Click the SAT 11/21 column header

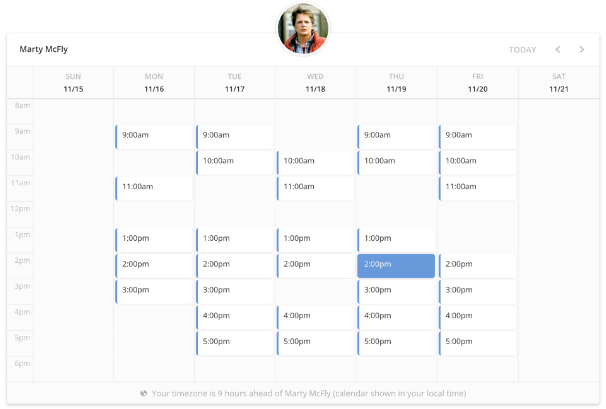559,83
